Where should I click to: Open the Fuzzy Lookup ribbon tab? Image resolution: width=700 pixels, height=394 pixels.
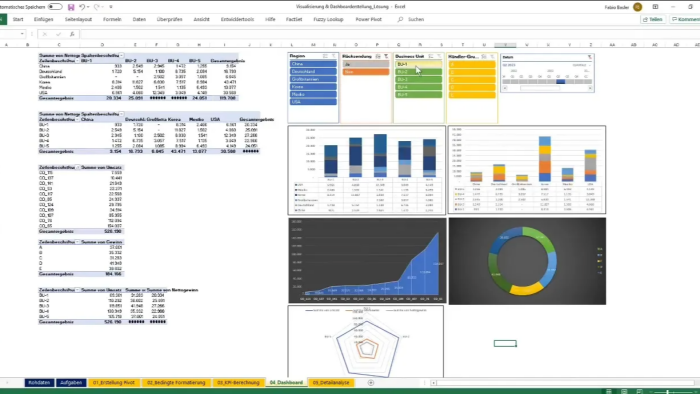328,19
